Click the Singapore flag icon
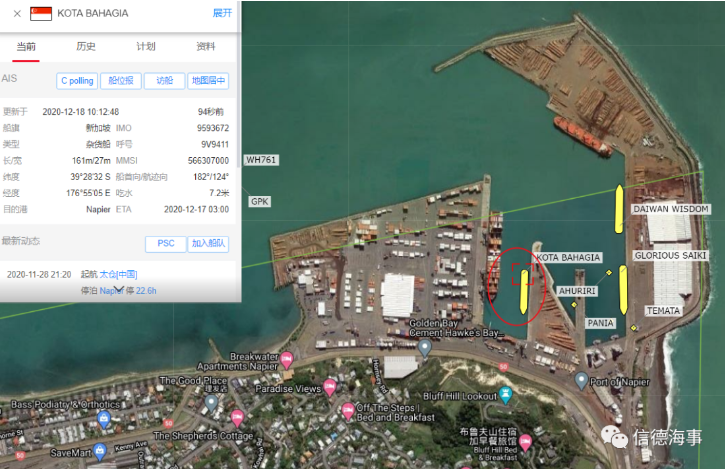Screen dimensions: 725x469 [41, 14]
